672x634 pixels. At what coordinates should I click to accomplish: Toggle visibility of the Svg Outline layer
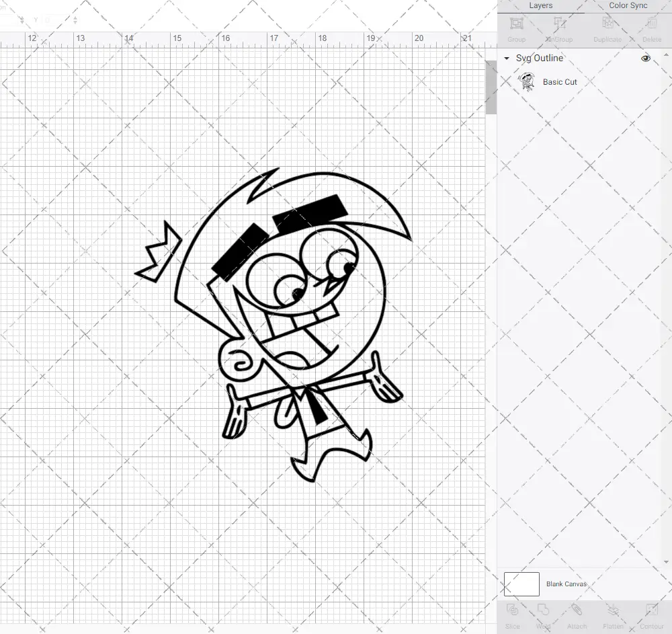click(645, 58)
